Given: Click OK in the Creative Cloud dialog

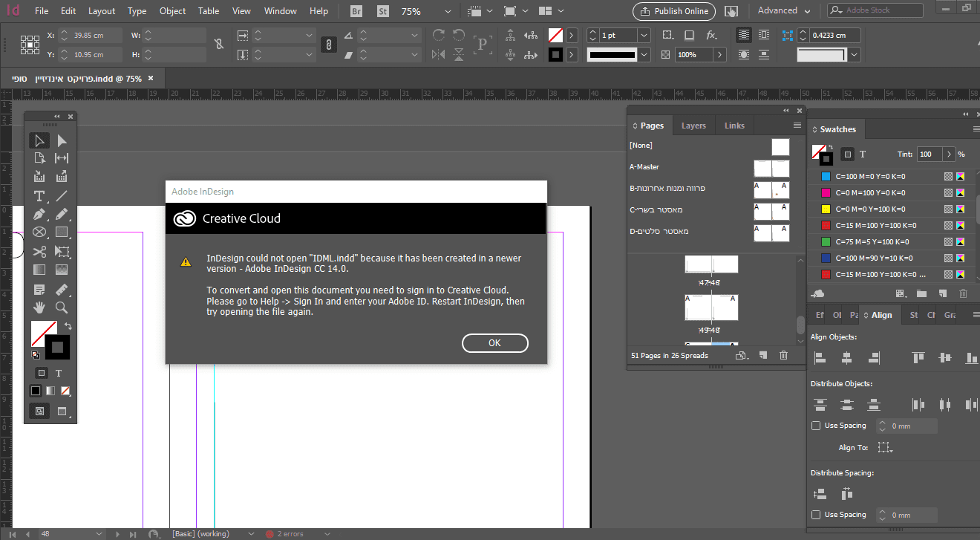Looking at the screenshot, I should [x=494, y=342].
